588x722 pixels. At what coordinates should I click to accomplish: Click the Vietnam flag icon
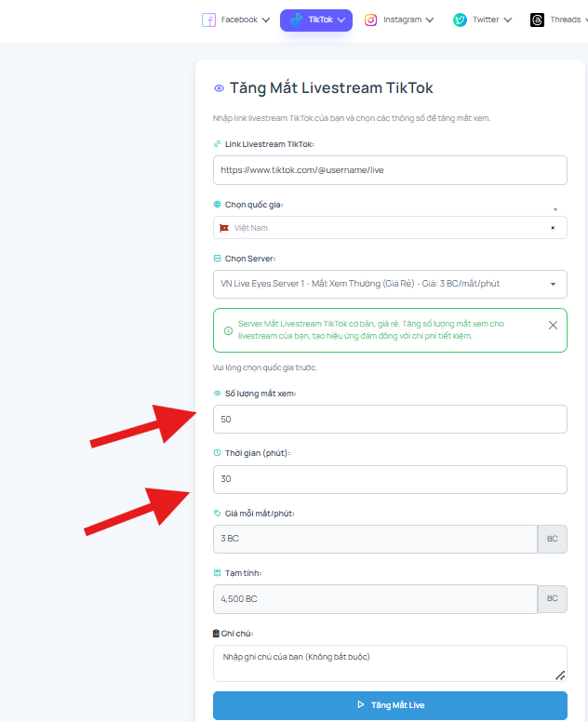(224, 228)
